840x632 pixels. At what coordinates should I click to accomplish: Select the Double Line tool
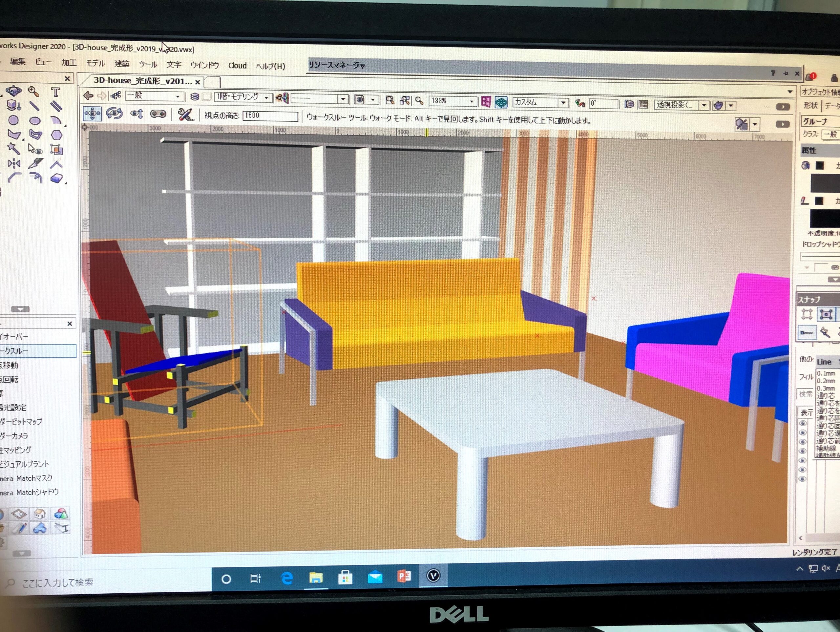pyautogui.click(x=56, y=106)
